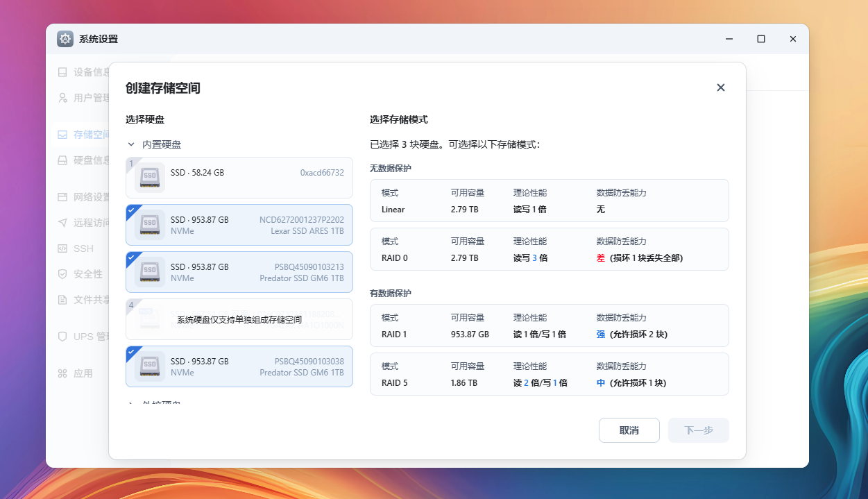Click the 取消 button

[629, 430]
